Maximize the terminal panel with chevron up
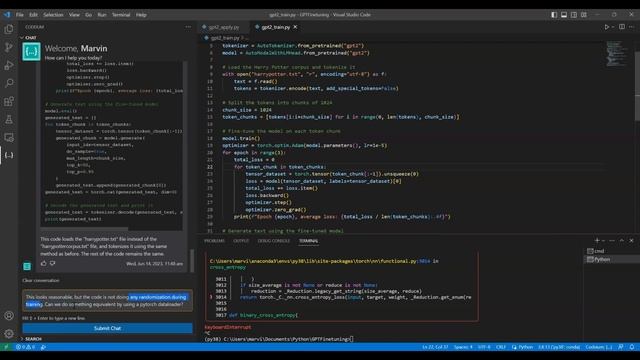The width and height of the screenshot is (640, 360). click(x=621, y=240)
